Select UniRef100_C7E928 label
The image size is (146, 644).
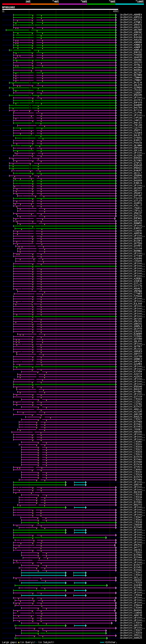pyautogui.click(x=131, y=583)
